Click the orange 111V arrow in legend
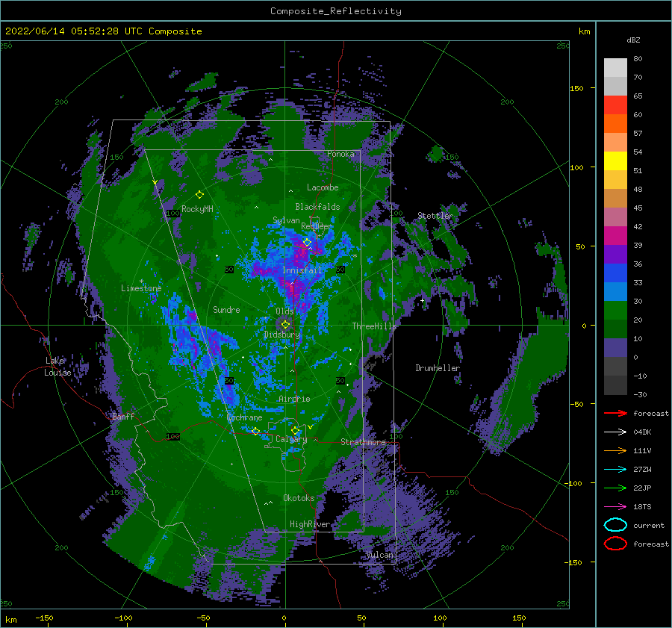Image resolution: width=672 pixels, height=628 pixels. coord(615,450)
